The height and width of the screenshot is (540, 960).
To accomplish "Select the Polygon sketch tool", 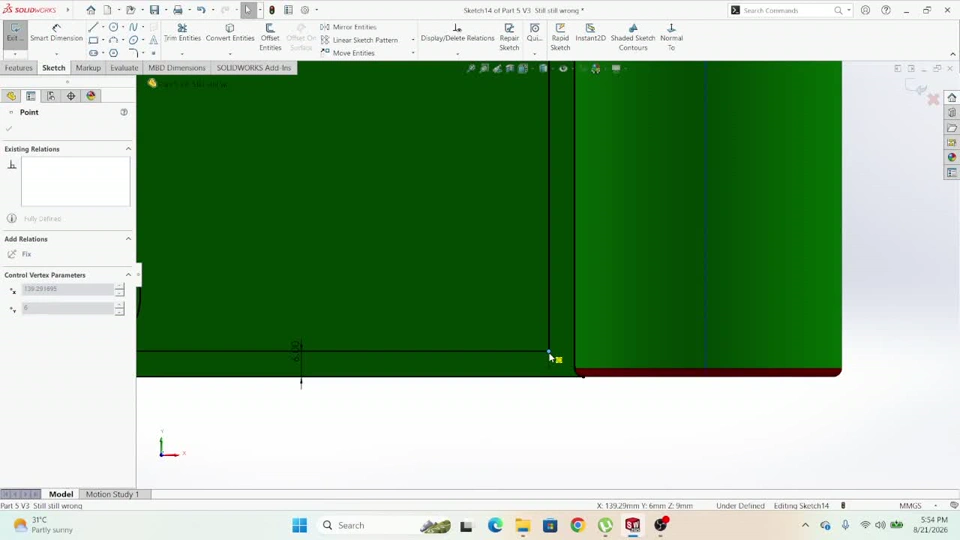I will (x=113, y=53).
